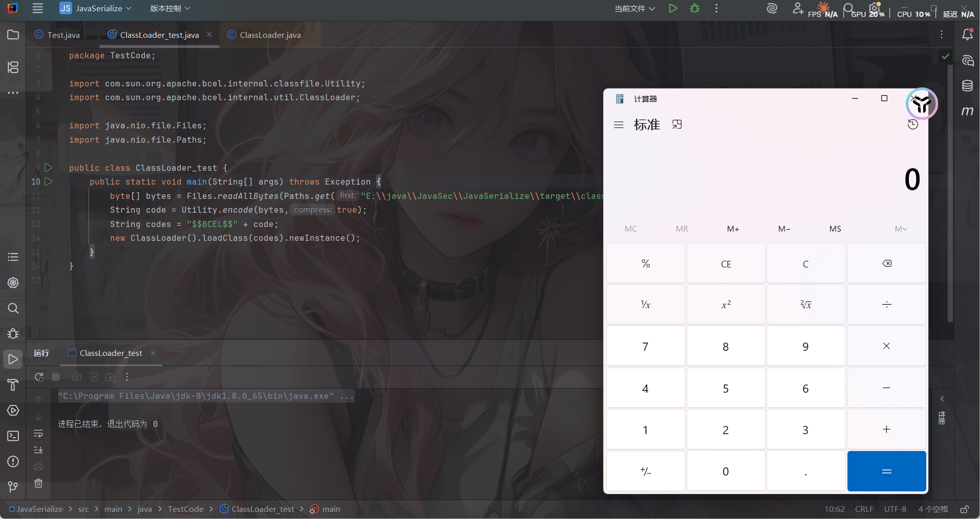980x519 pixels.
Task: Expand the JavaSerialize project dropdown
Action: point(96,8)
